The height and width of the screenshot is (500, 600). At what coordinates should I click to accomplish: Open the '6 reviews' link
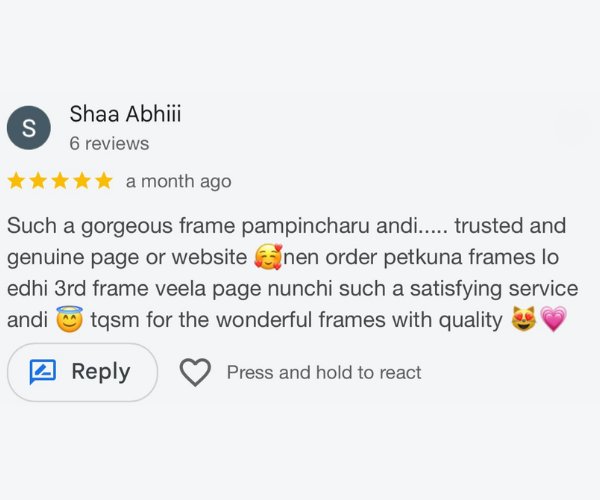coord(109,144)
